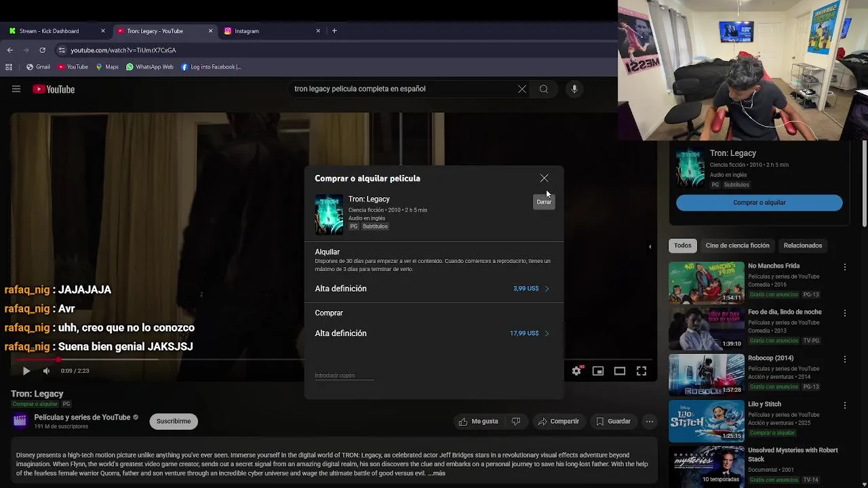Image resolution: width=868 pixels, height=488 pixels.
Task: Clear the YouTube search query
Action: pos(522,89)
